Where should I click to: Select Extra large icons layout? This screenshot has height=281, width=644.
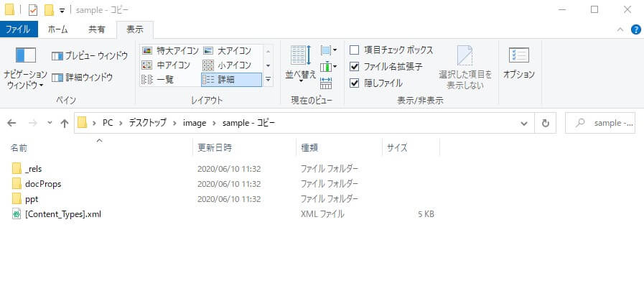click(170, 51)
